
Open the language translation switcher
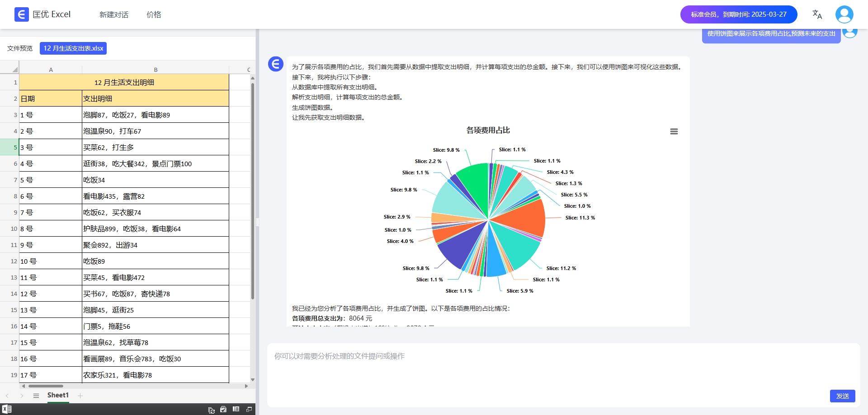click(817, 14)
